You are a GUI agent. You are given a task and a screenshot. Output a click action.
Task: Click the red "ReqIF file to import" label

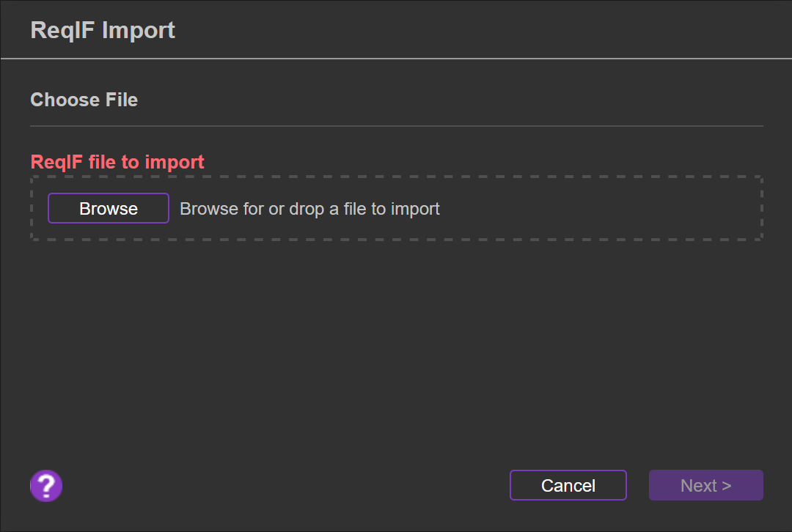tap(117, 162)
